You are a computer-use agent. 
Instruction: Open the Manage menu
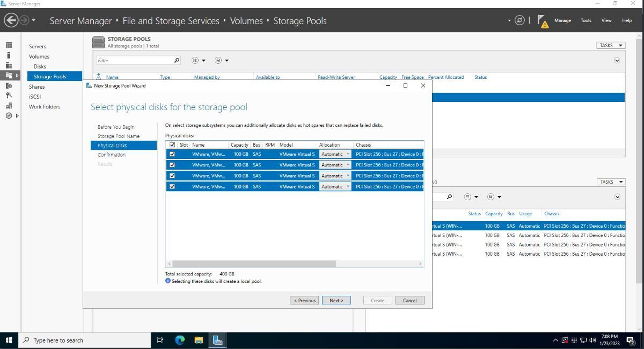point(562,20)
